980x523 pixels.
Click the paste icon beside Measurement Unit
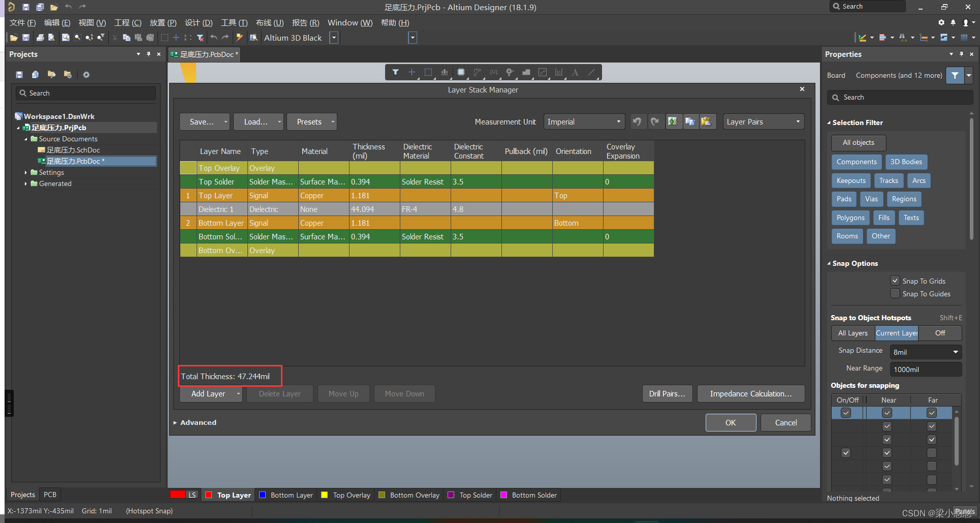point(706,121)
